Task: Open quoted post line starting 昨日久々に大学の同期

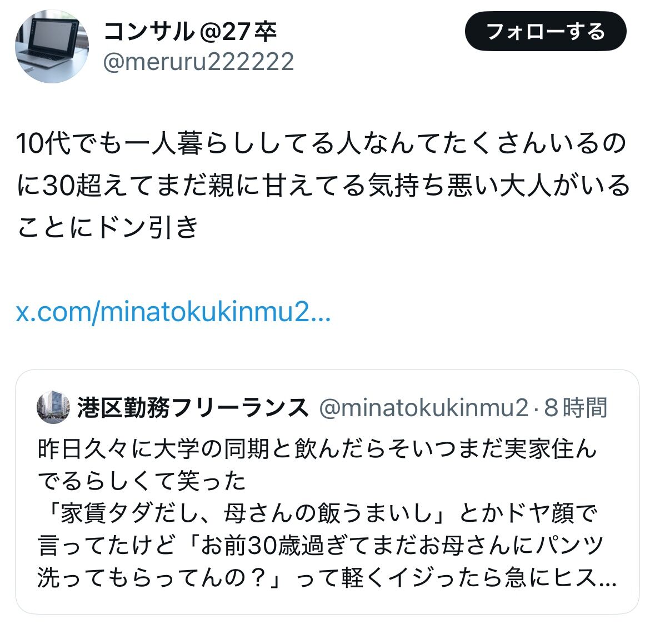Action: coord(317,450)
